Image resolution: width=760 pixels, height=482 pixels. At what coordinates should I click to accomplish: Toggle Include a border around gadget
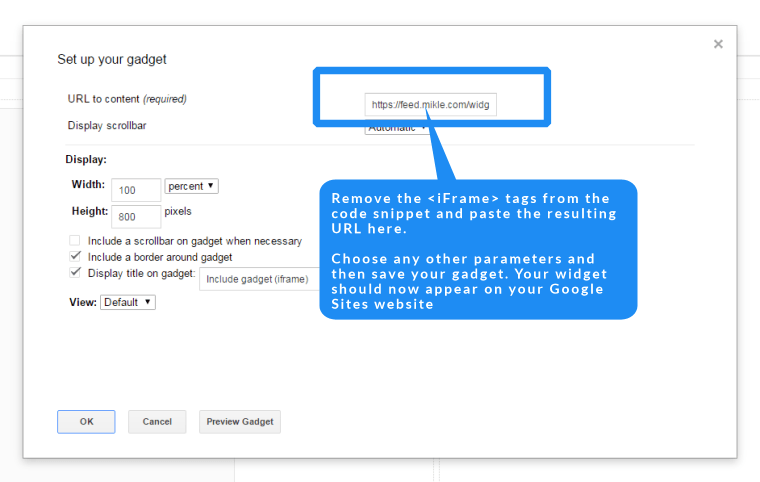75,256
